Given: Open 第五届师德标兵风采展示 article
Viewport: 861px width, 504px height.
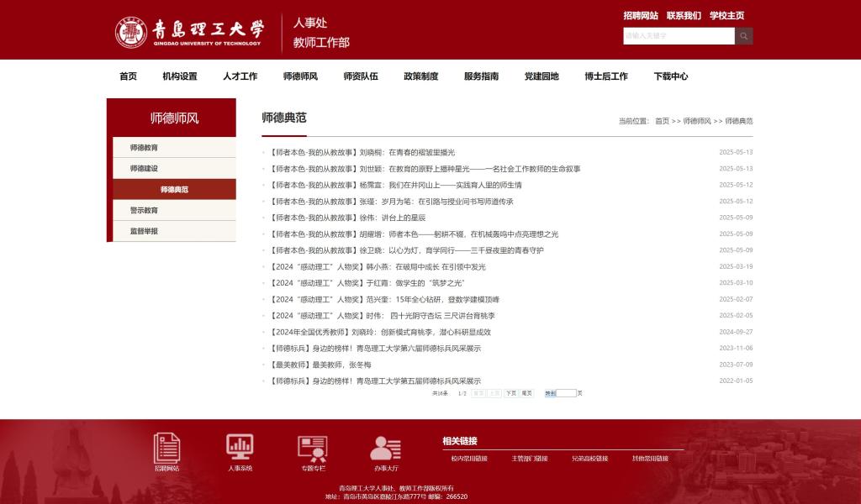Looking at the screenshot, I should (374, 381).
